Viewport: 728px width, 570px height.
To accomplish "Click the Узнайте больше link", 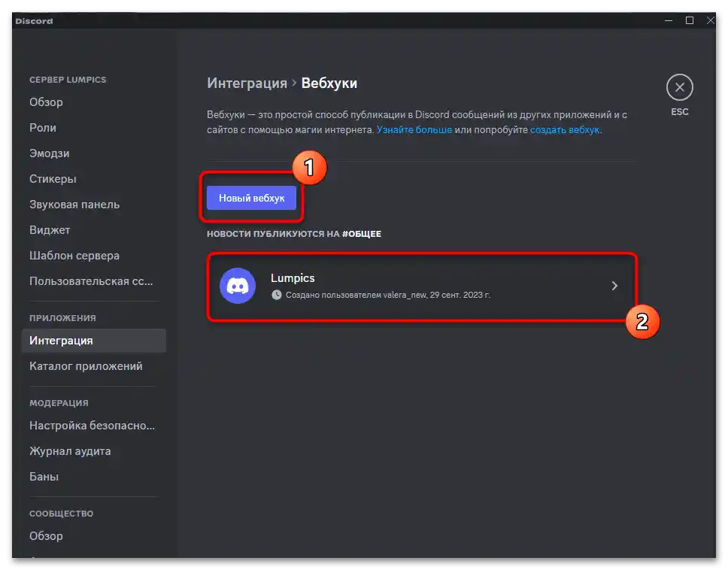I will point(413,129).
